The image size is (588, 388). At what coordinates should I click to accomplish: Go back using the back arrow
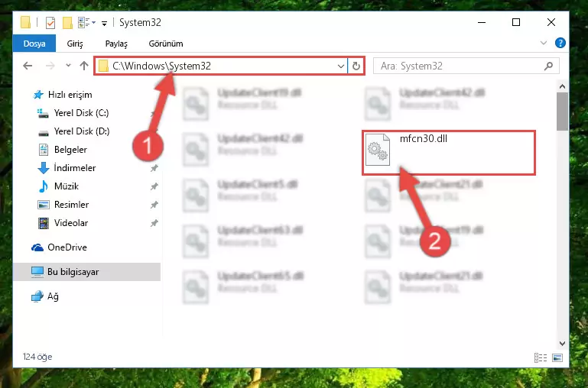(x=28, y=66)
